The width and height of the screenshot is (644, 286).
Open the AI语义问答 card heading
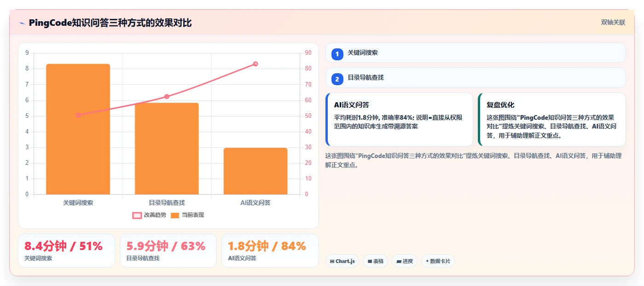pos(352,105)
